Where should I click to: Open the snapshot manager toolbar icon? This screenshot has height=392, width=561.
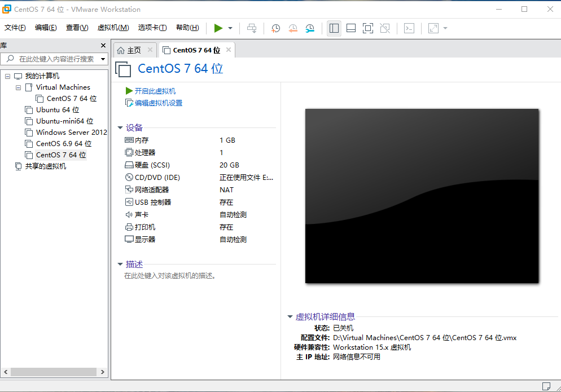coord(310,28)
